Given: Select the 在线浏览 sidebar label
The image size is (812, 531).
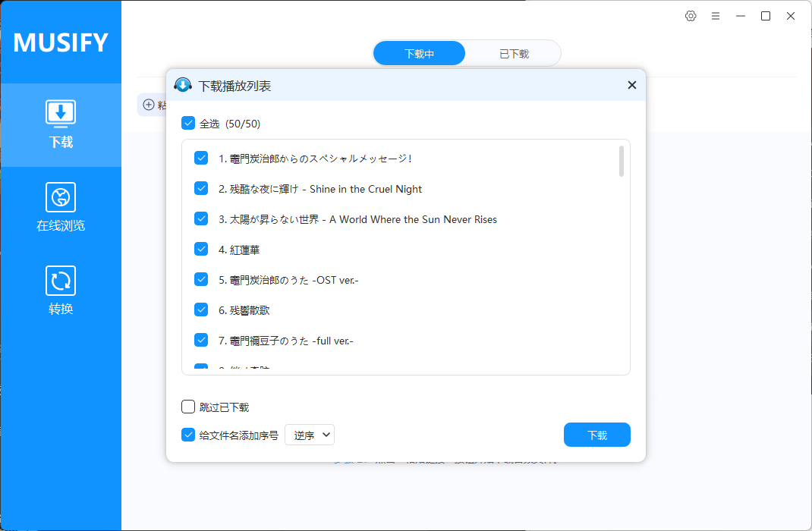Looking at the screenshot, I should 61,225.
